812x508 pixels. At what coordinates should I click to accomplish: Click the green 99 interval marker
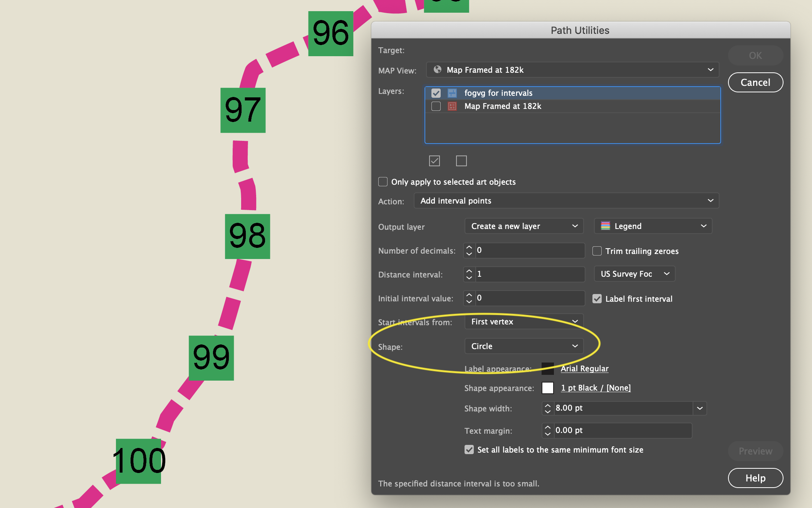tap(211, 358)
